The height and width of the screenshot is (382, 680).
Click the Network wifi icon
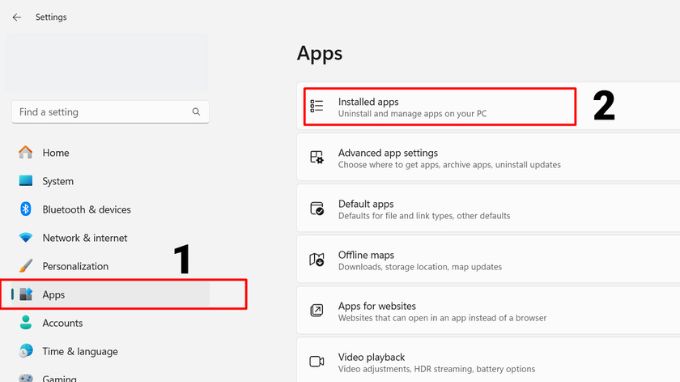click(x=26, y=238)
